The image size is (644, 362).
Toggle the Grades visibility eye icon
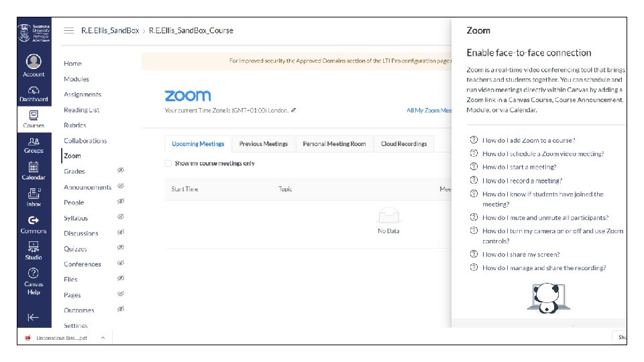click(121, 170)
